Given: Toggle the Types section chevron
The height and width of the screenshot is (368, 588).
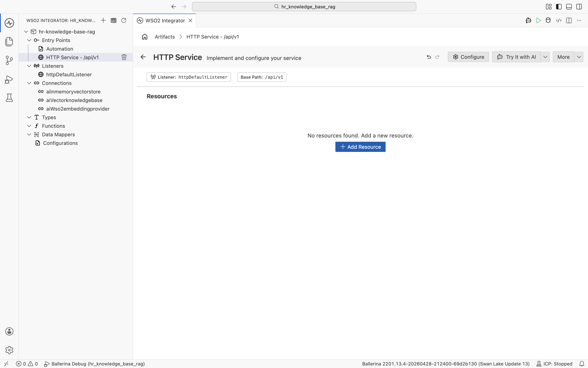Looking at the screenshot, I should 29,117.
